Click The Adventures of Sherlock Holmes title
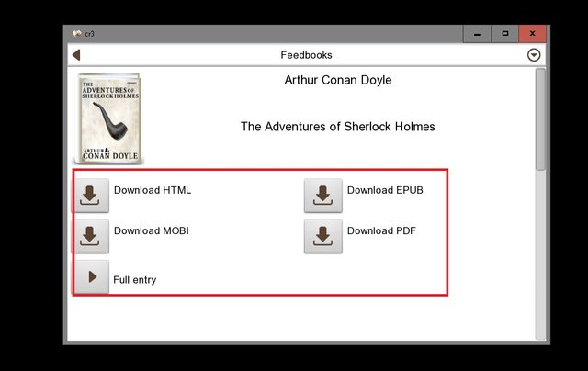588x371 pixels. pyautogui.click(x=338, y=127)
